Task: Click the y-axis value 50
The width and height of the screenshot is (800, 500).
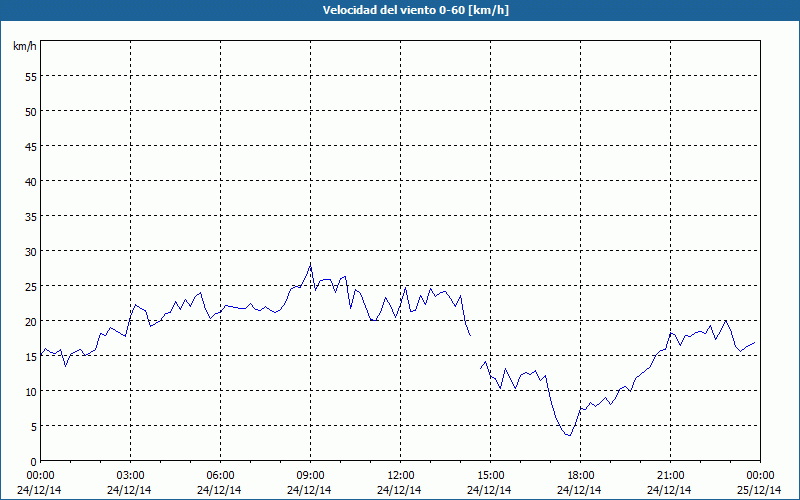Action: coord(31,111)
